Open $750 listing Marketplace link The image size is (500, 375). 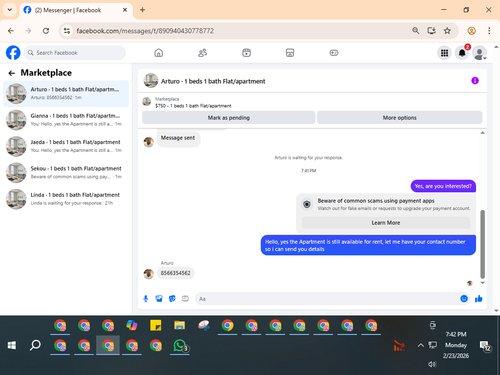193,106
